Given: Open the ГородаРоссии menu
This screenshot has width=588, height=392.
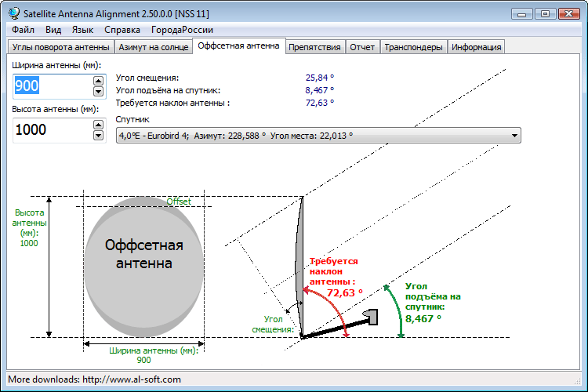Looking at the screenshot, I should tap(182, 30).
